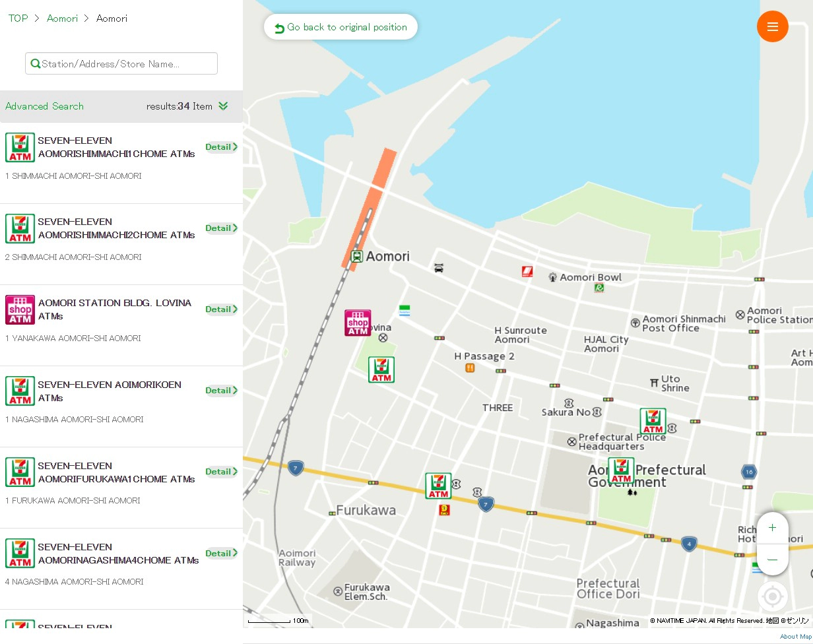Click the route 16 highway shield
813x644 pixels.
click(x=748, y=472)
